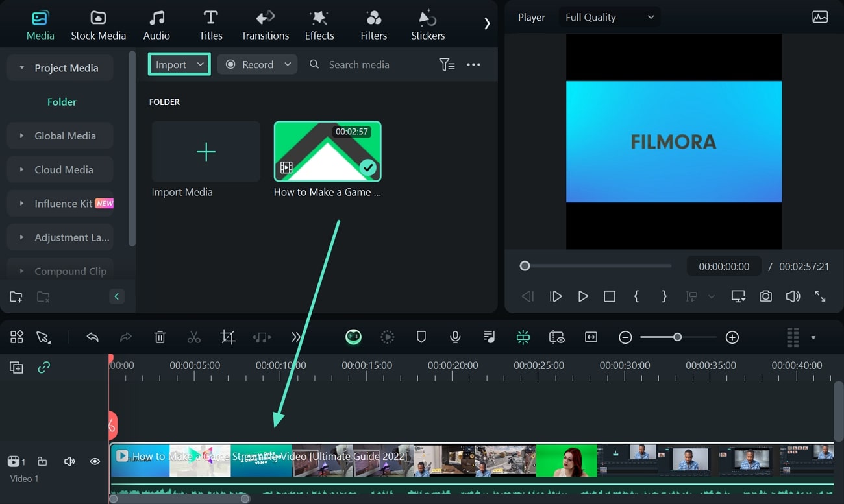This screenshot has width=844, height=504.
Task: Enter fullscreen player view
Action: point(820,296)
